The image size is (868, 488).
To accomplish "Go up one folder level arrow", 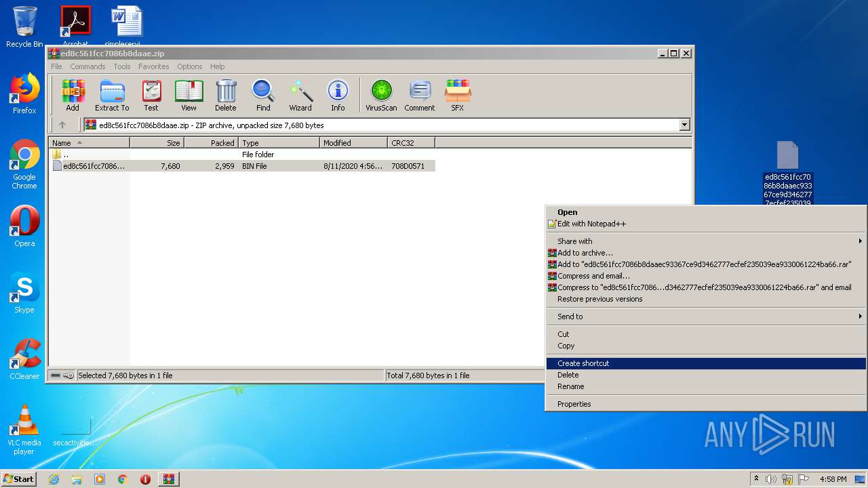I will (62, 125).
